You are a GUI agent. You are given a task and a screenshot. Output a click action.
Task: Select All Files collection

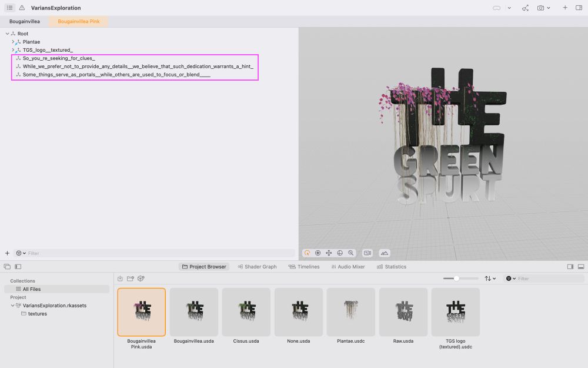(x=56, y=289)
